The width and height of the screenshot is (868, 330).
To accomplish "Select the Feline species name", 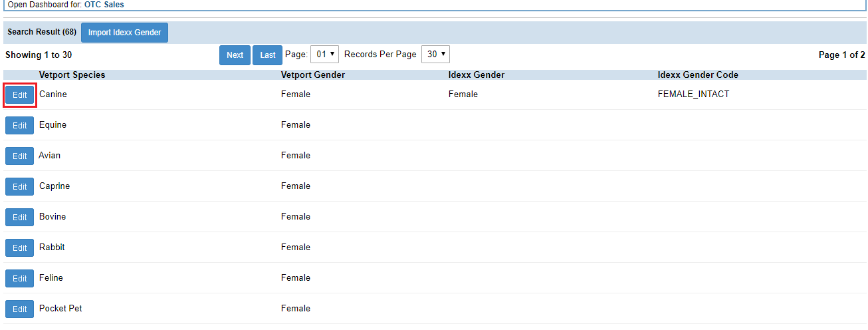I will click(51, 278).
